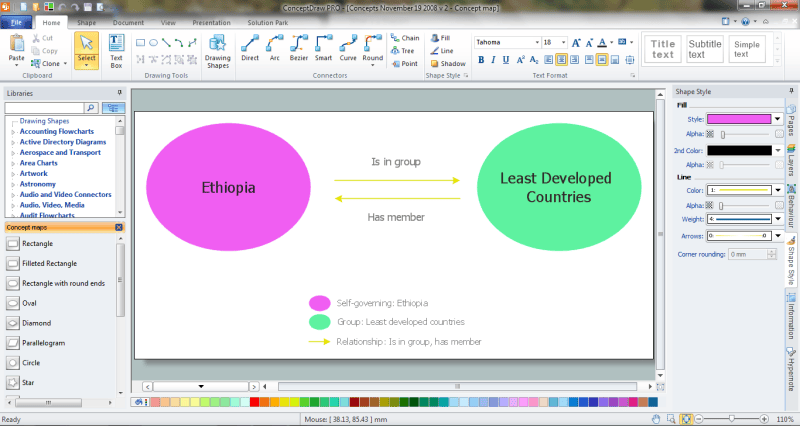The width and height of the screenshot is (800, 426).
Task: Open the Drawing Shapes library button
Action: (218, 51)
